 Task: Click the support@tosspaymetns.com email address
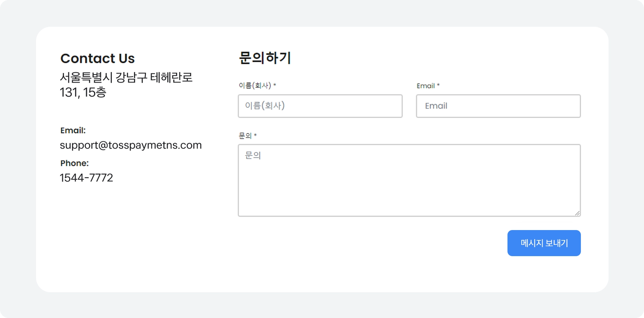click(x=131, y=145)
